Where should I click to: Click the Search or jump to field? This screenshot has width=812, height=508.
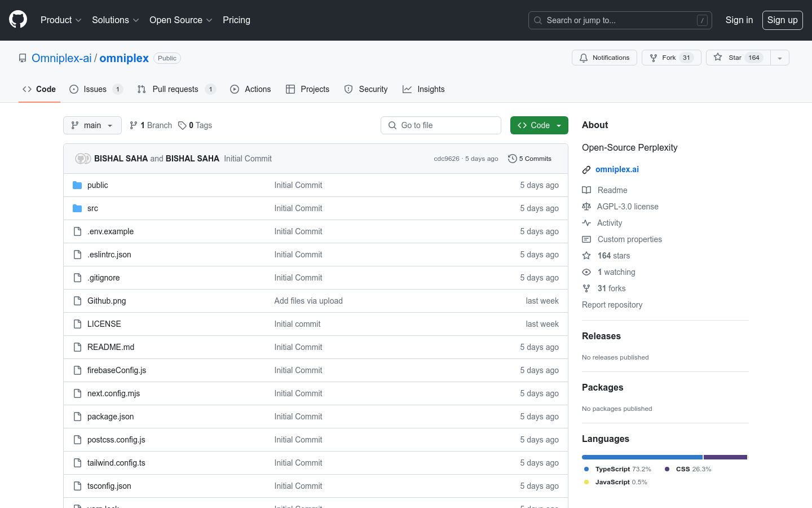(620, 20)
